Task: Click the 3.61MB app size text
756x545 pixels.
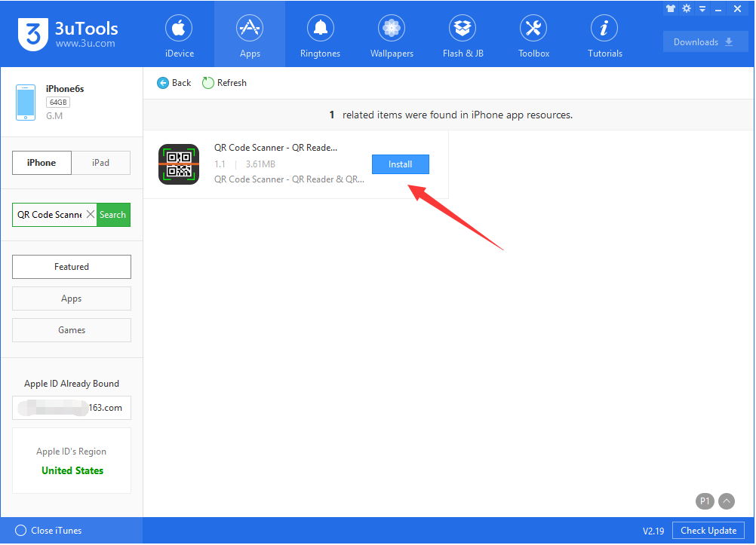Action: (260, 164)
